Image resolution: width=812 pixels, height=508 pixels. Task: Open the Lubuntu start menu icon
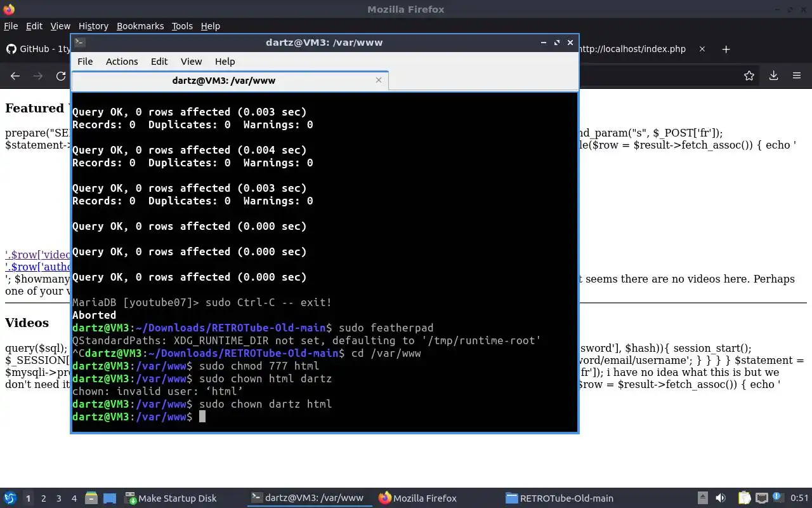tap(10, 498)
